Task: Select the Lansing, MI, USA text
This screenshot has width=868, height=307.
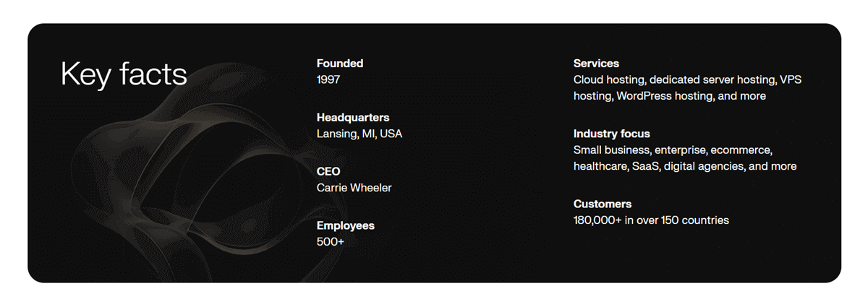Action: click(x=359, y=134)
